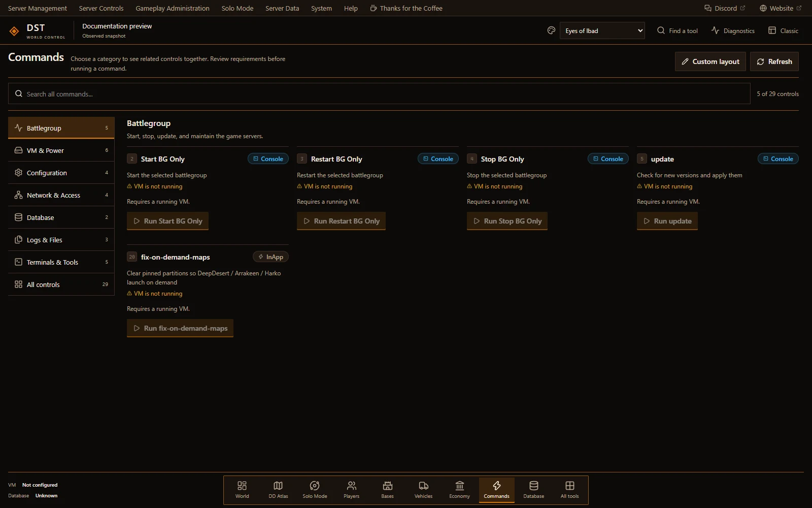Open Economy in bottom dock
This screenshot has height=508, width=812.
459,490
